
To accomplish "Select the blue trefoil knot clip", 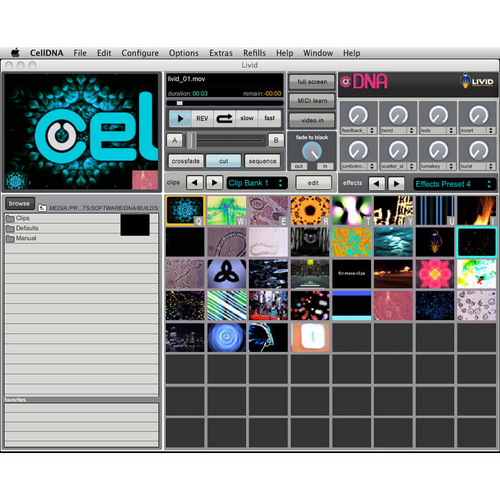I will (x=227, y=274).
